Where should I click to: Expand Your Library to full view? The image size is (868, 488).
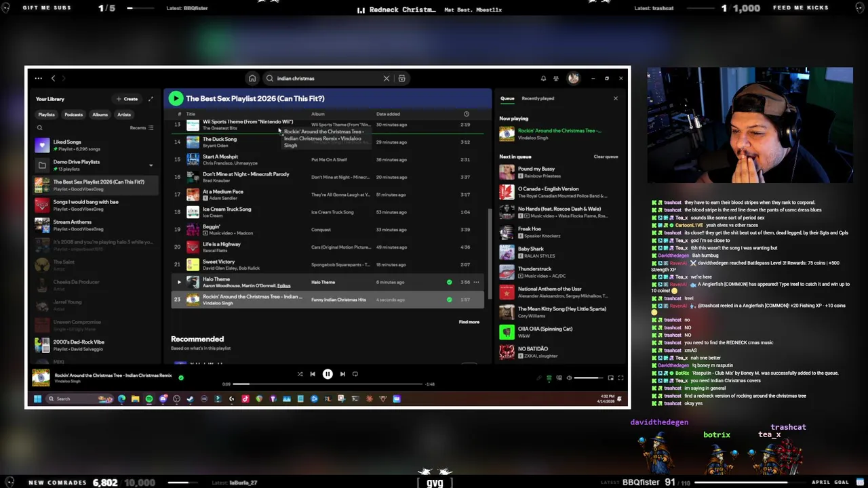(151, 99)
